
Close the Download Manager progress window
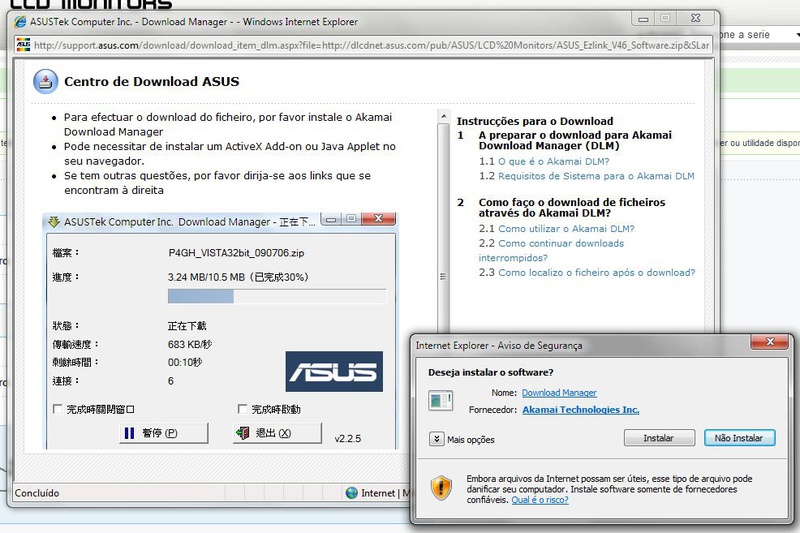point(378,219)
